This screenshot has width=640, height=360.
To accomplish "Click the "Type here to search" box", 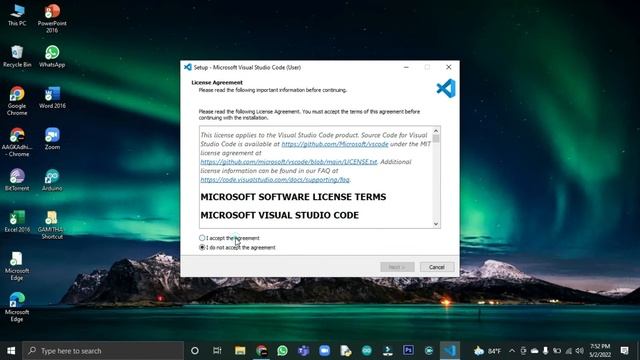I will [x=103, y=351].
